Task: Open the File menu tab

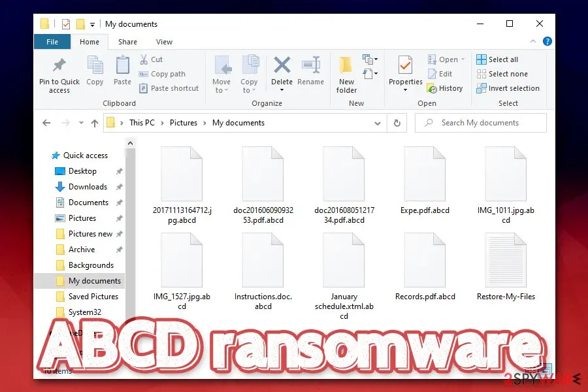Action: [52, 42]
